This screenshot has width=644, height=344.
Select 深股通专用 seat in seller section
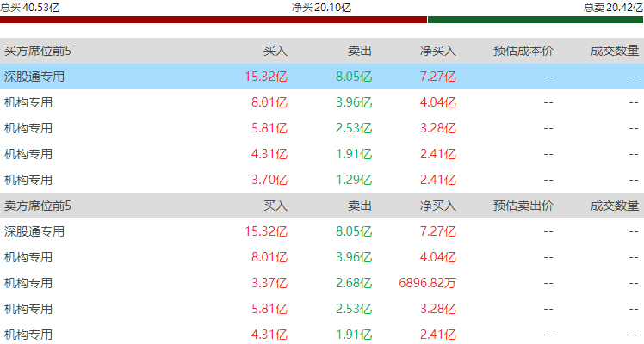(34, 231)
